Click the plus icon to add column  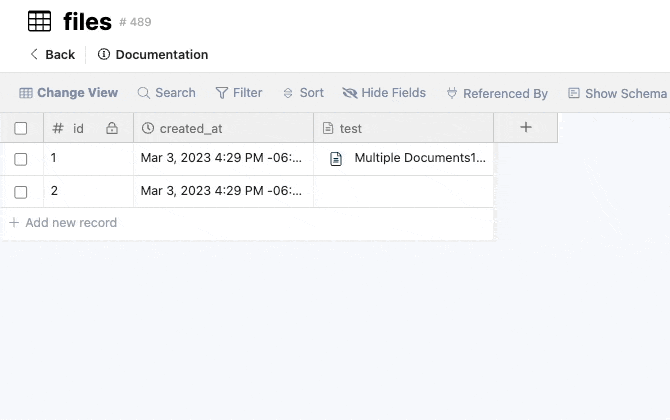526,127
